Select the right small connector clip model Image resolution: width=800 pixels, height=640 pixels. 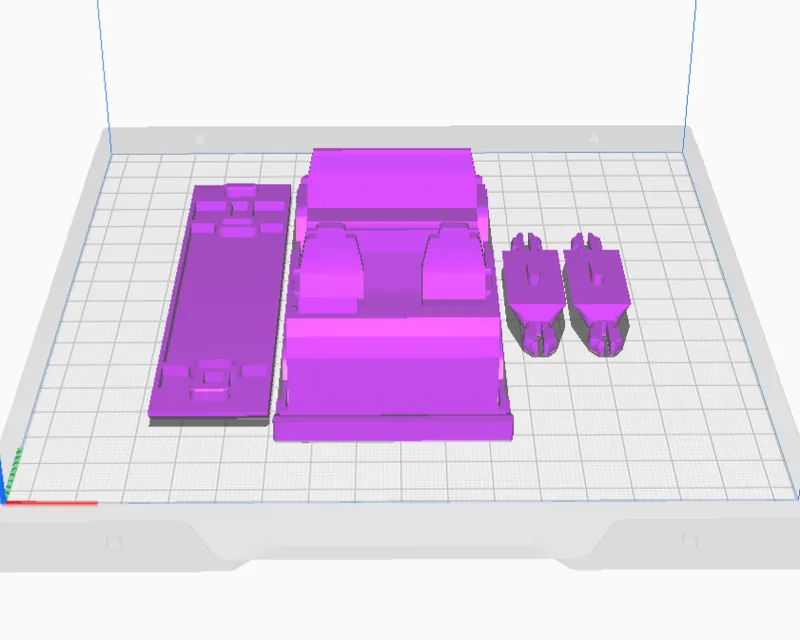point(595,293)
